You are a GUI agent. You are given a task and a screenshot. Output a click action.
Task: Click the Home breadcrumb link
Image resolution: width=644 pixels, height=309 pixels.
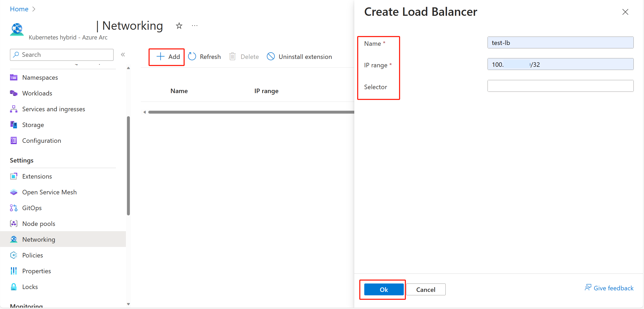pos(19,9)
